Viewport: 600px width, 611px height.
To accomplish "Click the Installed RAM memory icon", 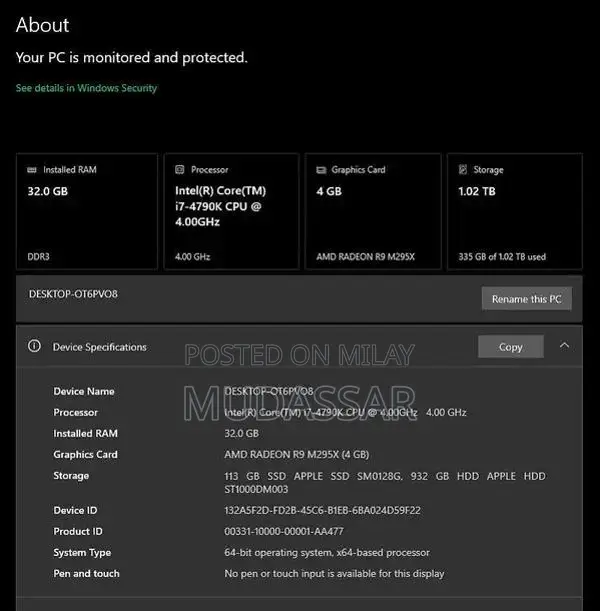I will (x=32, y=170).
